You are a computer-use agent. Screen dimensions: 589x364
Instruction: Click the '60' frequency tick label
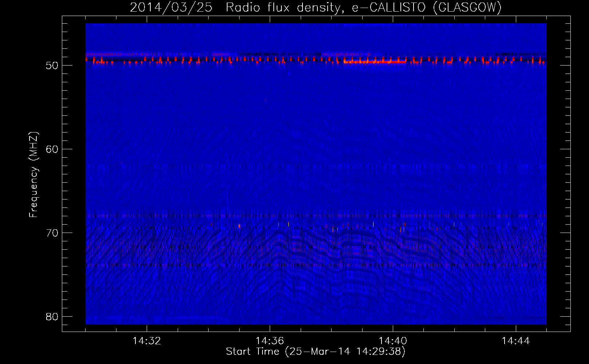52,149
